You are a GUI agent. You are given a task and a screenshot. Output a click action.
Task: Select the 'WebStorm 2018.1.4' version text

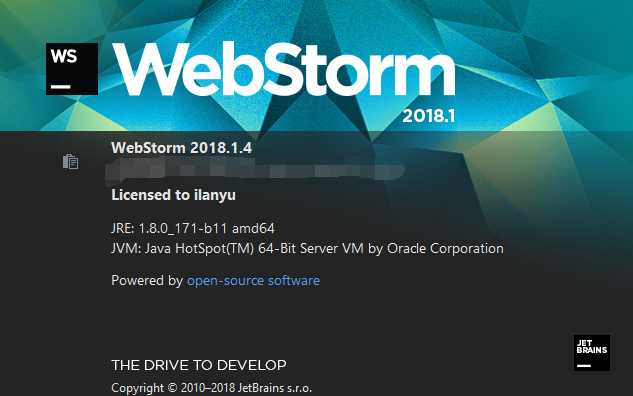point(182,148)
